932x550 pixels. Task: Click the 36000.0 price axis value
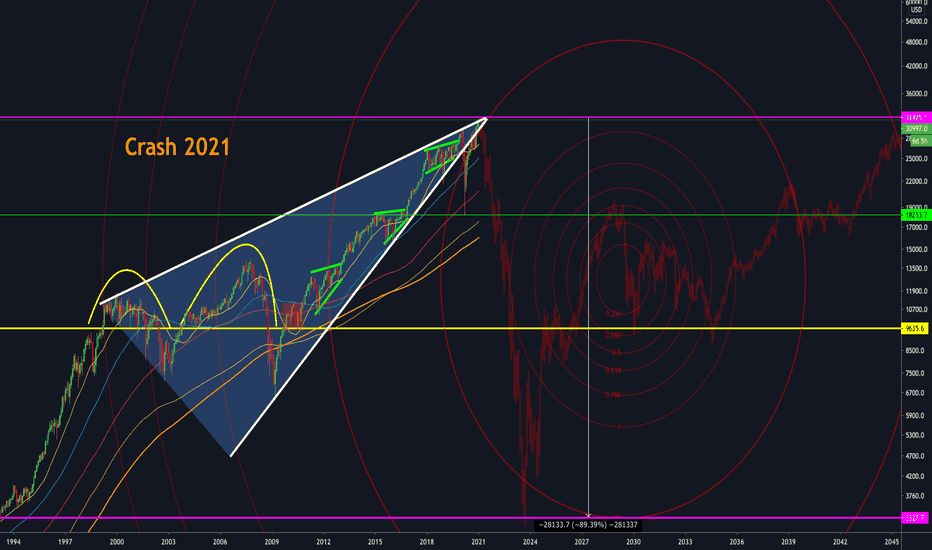pyautogui.click(x=916, y=94)
